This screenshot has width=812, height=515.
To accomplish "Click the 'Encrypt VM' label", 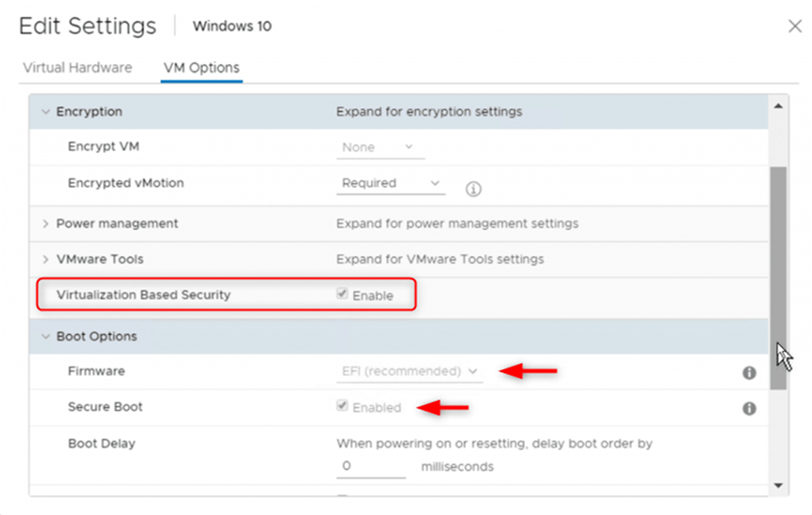I will click(104, 147).
